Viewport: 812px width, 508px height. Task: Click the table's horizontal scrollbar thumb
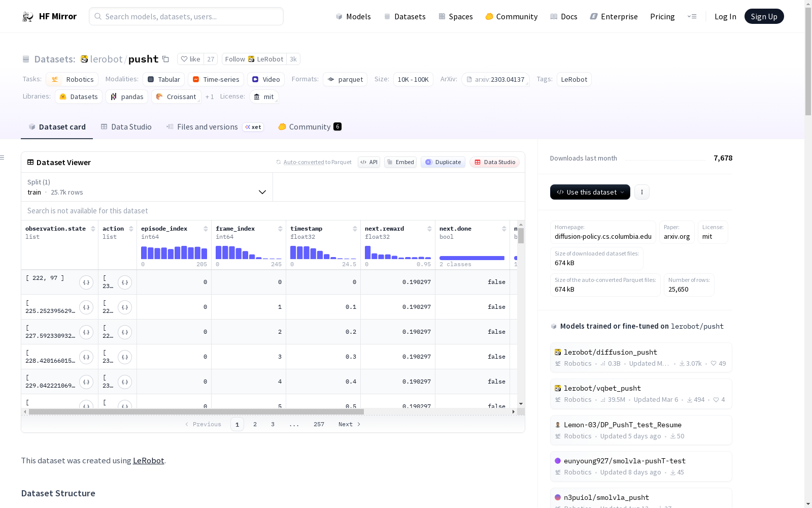point(196,411)
